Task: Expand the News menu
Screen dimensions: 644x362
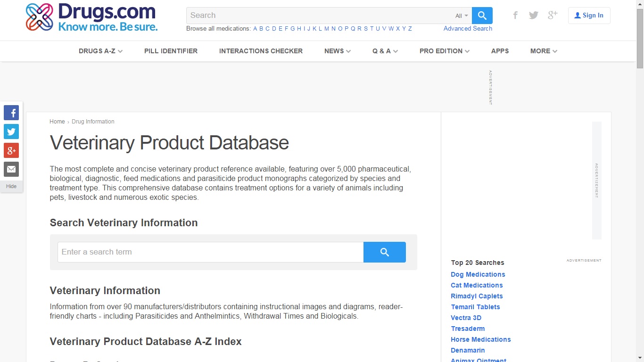Action: [x=338, y=51]
